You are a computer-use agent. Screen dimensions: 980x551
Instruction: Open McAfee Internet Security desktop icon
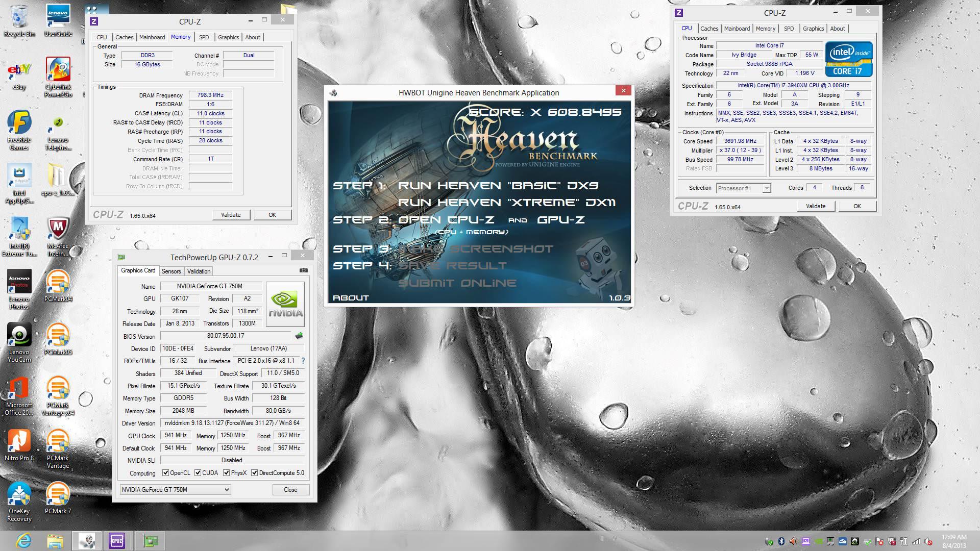(x=58, y=237)
